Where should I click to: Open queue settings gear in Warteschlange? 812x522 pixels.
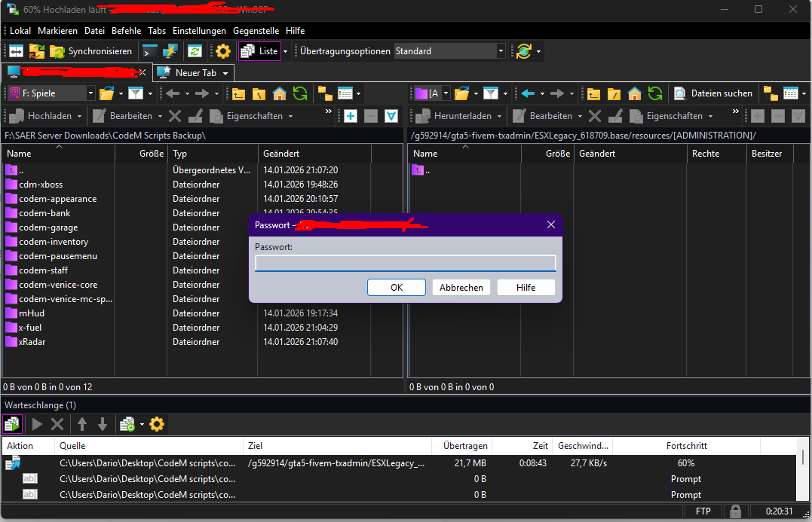[x=157, y=424]
